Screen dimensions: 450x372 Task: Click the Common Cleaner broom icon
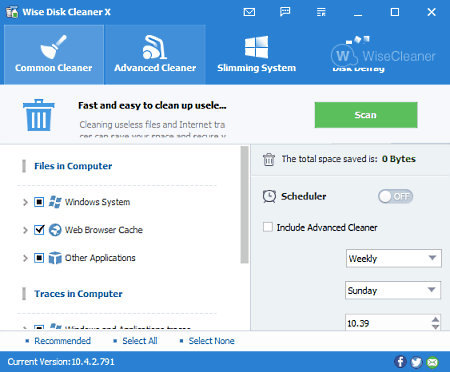(x=53, y=47)
